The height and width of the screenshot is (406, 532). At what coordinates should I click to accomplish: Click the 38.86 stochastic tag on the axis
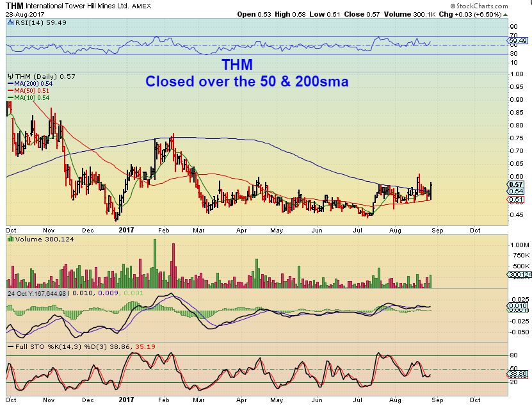coord(517,374)
